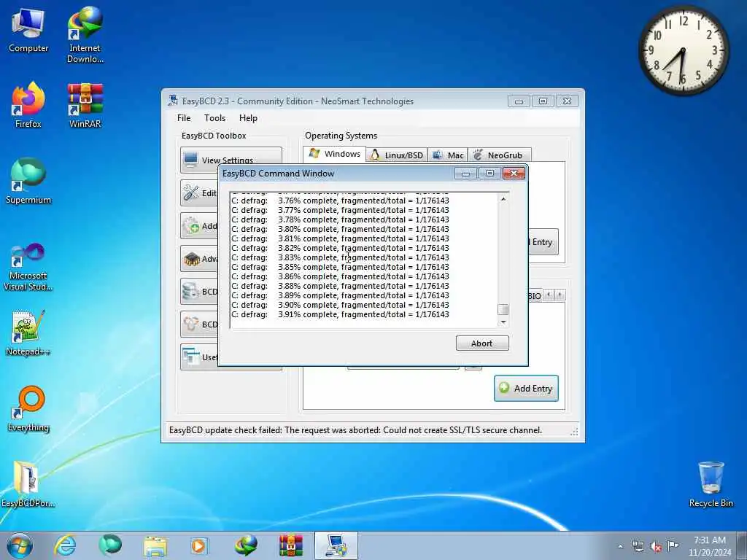Click the network tray icon
This screenshot has width=747, height=560.
pyautogui.click(x=638, y=546)
